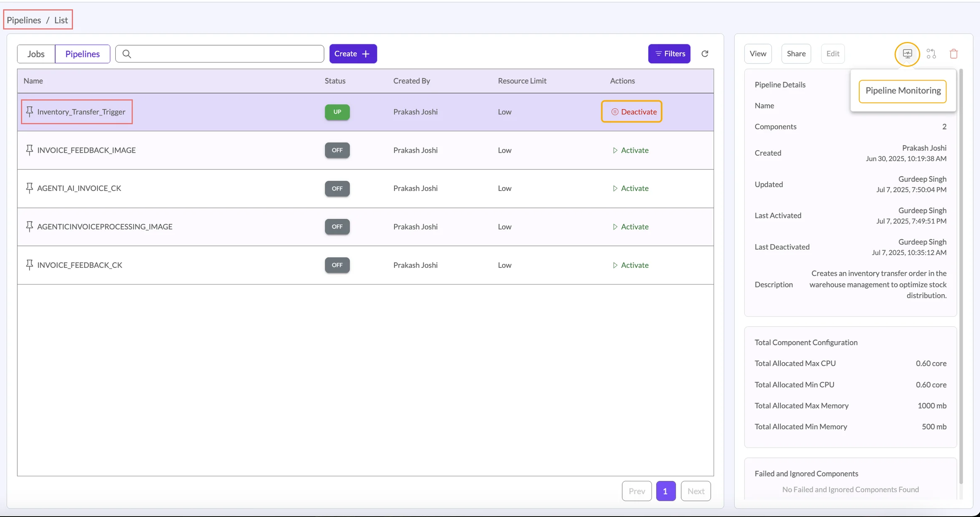The image size is (980, 517).
Task: Open the Filters panel
Action: pos(669,54)
